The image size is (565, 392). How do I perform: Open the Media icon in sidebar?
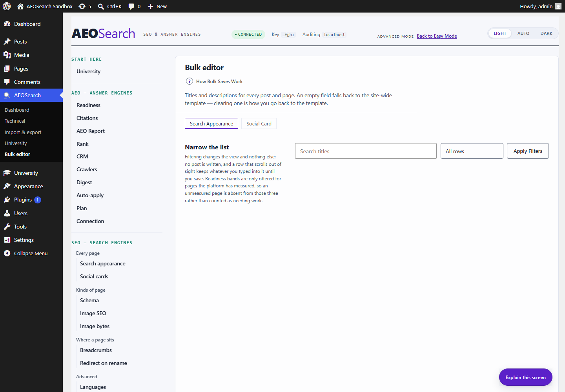[x=7, y=55]
